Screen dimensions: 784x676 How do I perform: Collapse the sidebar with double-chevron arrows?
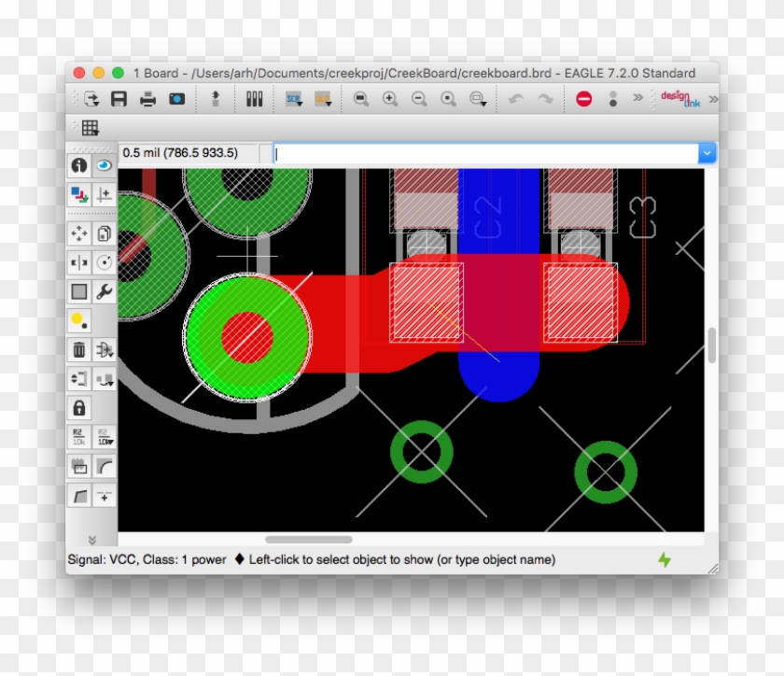pyautogui.click(x=91, y=538)
